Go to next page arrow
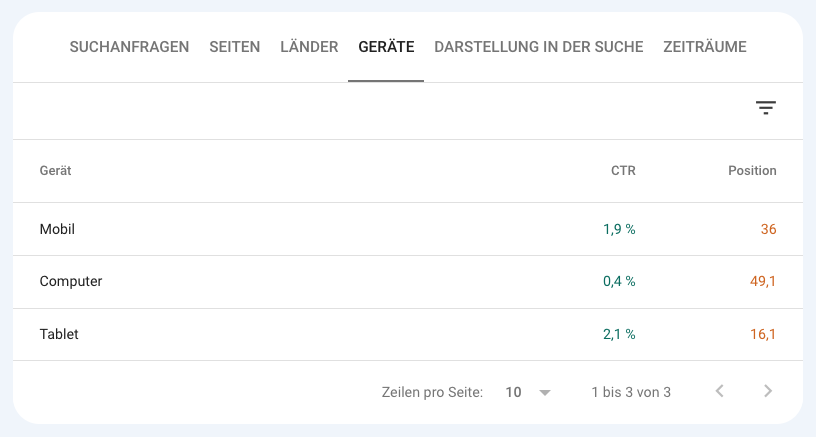Viewport: 816px width, 437px height. point(768,392)
